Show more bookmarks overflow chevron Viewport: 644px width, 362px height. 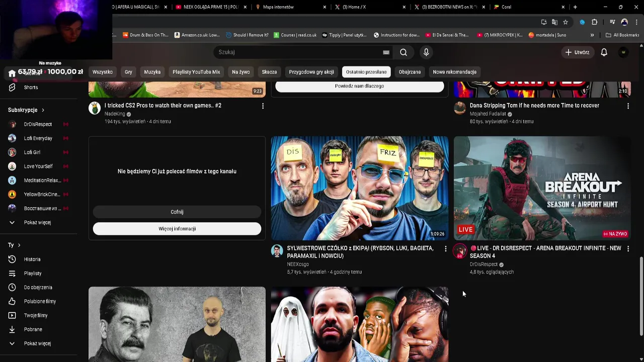pos(592,35)
